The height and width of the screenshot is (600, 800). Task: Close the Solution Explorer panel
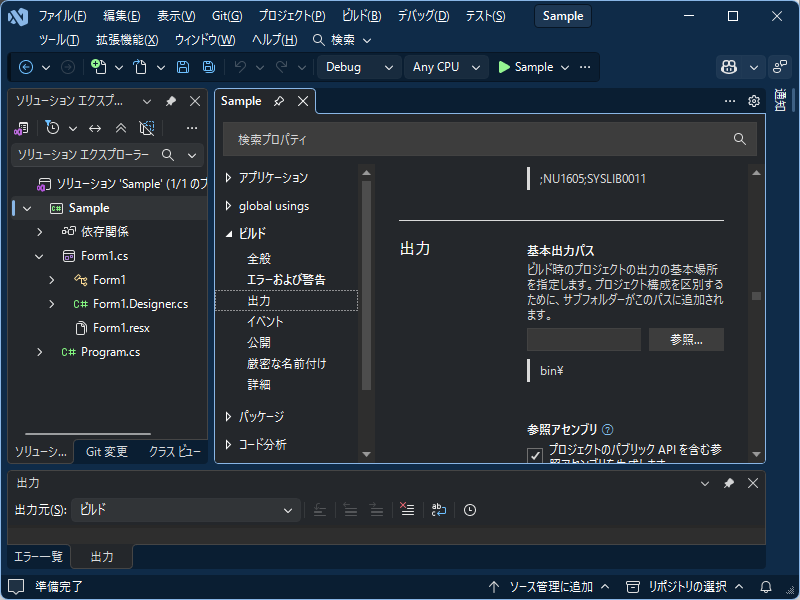[x=195, y=102]
